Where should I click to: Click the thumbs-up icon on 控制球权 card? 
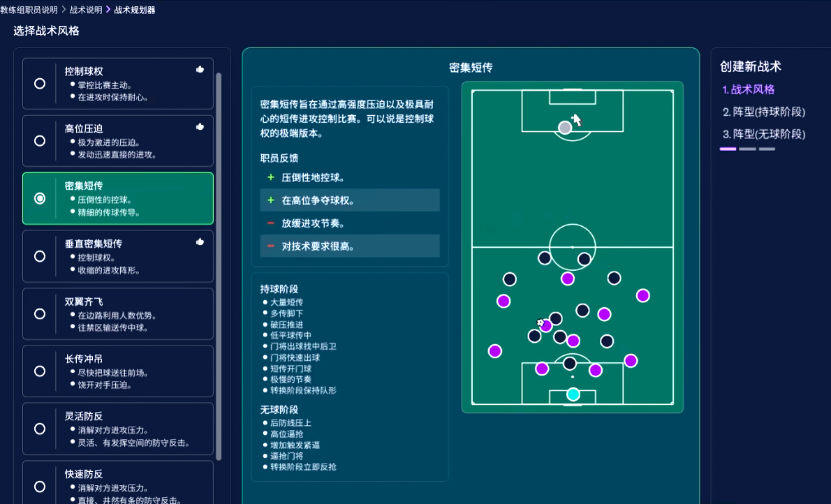point(200,70)
